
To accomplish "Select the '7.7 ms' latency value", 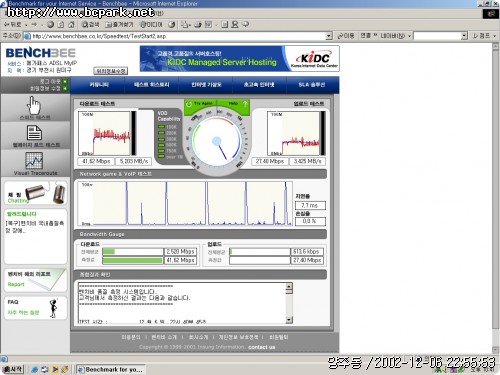I will pyautogui.click(x=310, y=205).
